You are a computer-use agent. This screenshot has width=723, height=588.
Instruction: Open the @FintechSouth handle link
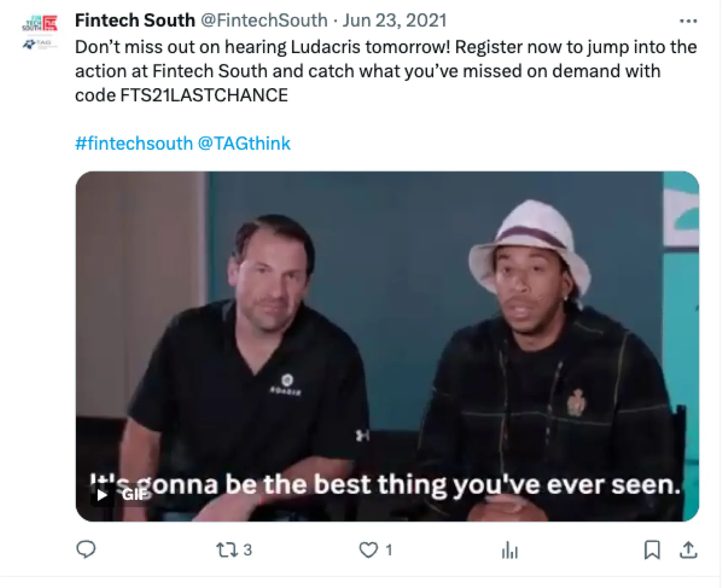point(264,20)
